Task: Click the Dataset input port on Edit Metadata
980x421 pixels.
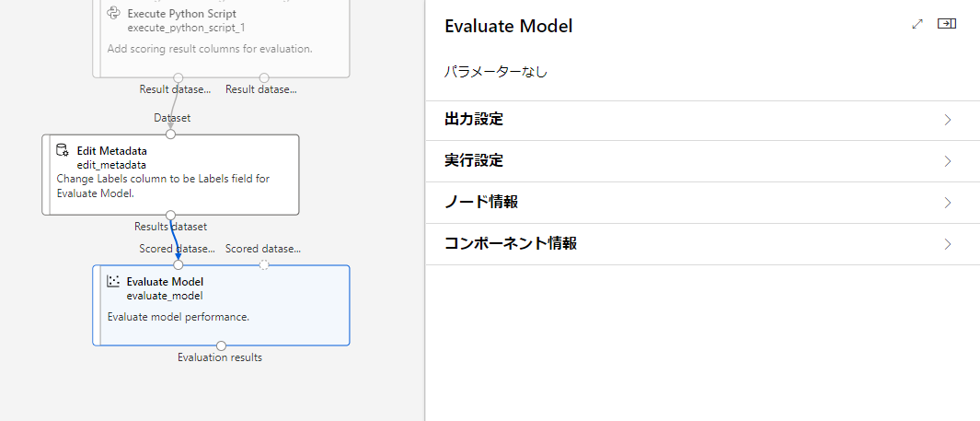Action: (170, 134)
